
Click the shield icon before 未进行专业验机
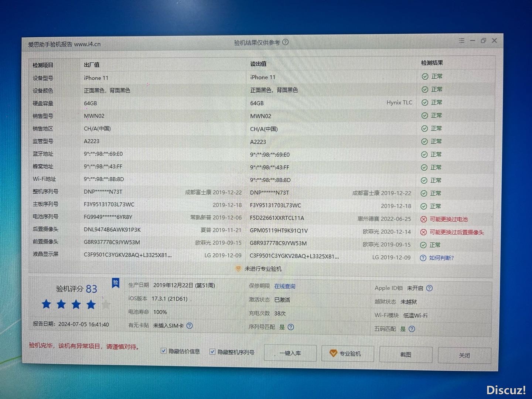pos(238,269)
